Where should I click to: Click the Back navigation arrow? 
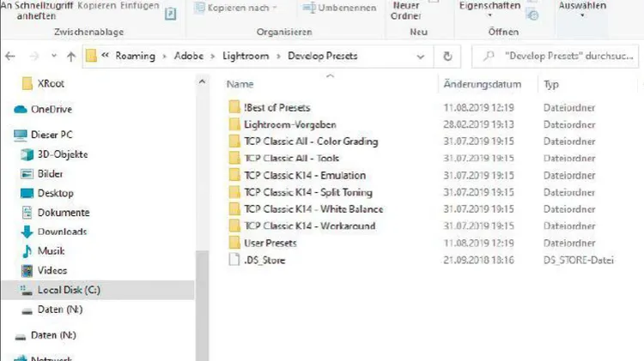(10, 57)
